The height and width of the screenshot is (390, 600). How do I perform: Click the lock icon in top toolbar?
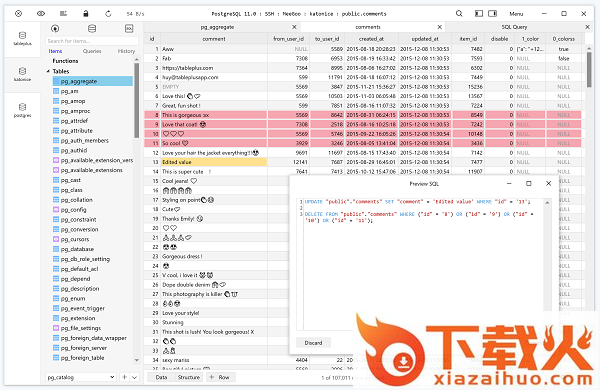click(x=86, y=14)
